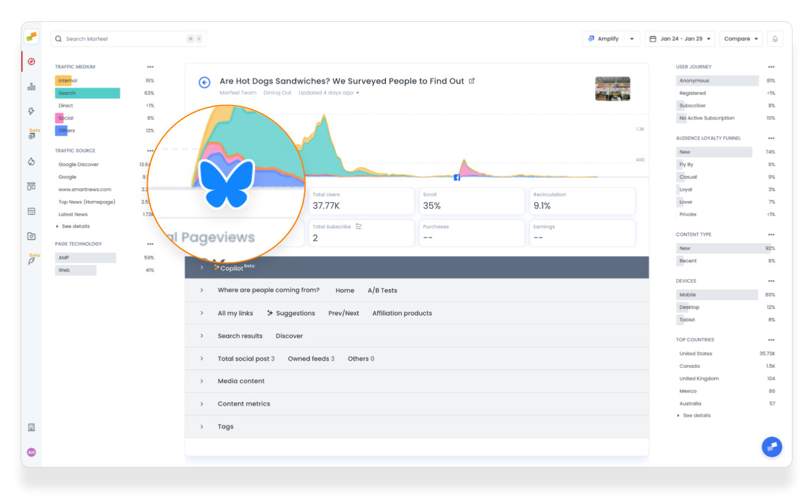Open the Jan 24 - Jan 29 date dropdown

pos(681,39)
